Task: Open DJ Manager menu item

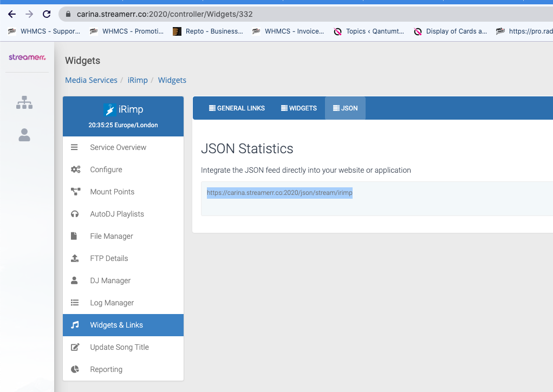Action: pos(123,280)
